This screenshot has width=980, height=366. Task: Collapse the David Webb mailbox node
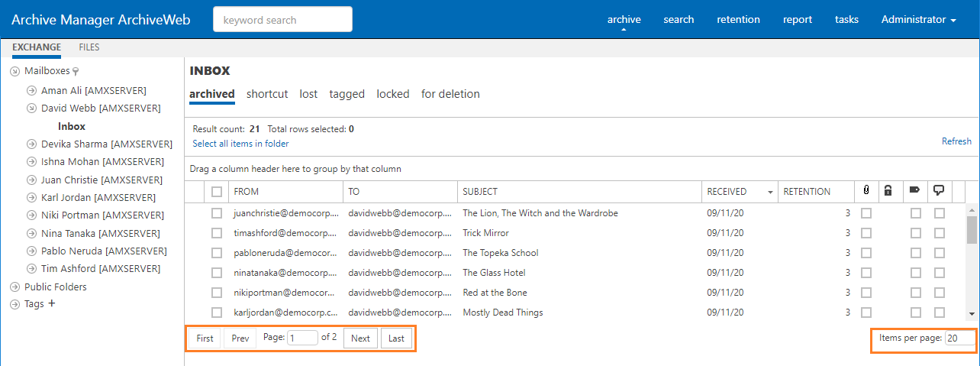pyautogui.click(x=31, y=109)
